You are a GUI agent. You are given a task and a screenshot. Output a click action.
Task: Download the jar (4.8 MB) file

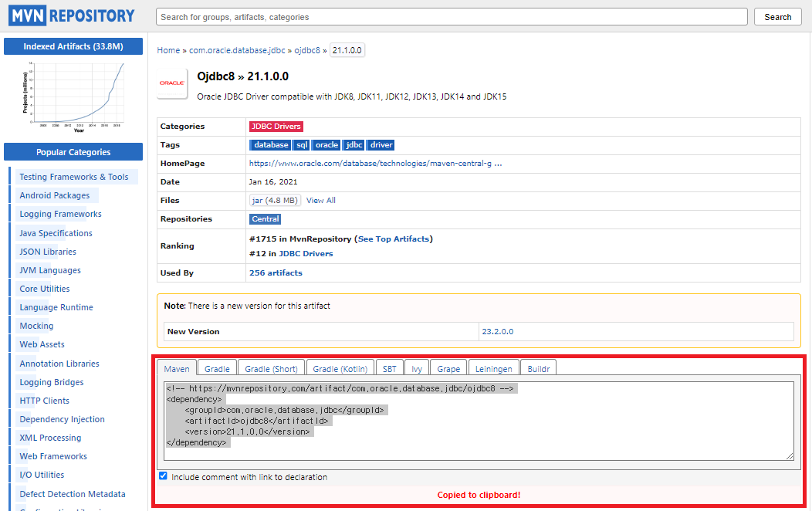tap(275, 201)
